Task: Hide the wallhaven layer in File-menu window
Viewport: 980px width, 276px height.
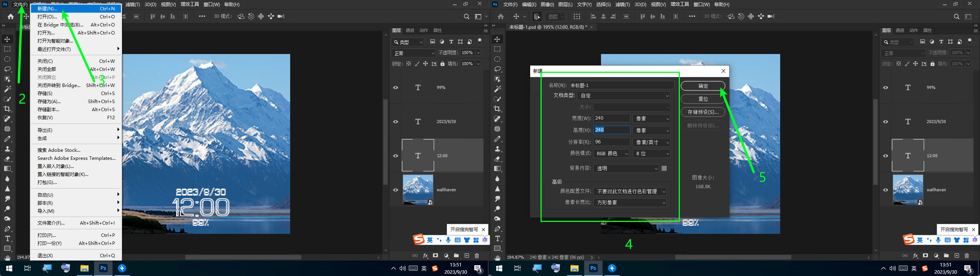Action: click(x=395, y=190)
